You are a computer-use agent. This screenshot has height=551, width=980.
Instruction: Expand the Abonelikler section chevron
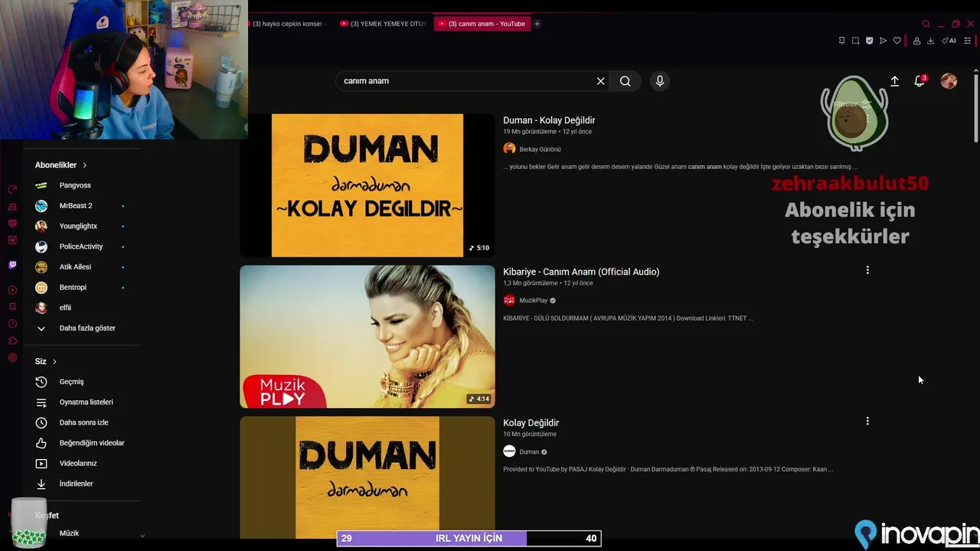point(85,165)
